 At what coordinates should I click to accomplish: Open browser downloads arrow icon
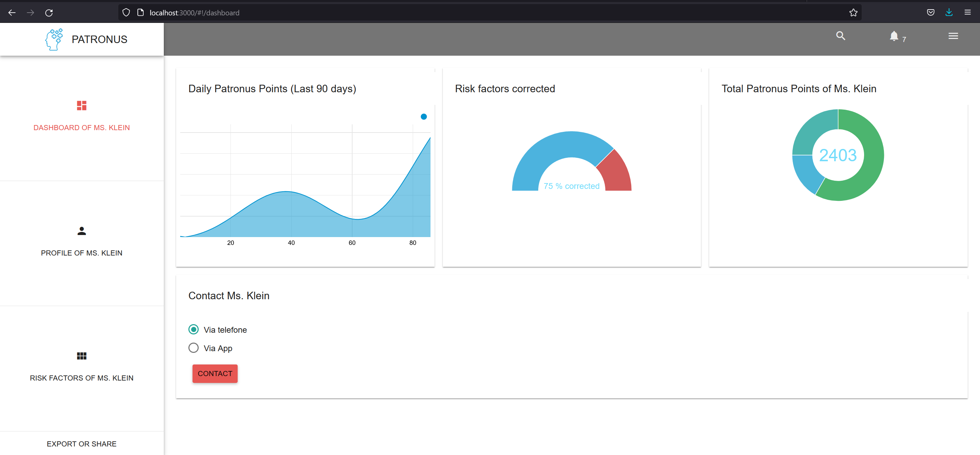click(x=949, y=13)
